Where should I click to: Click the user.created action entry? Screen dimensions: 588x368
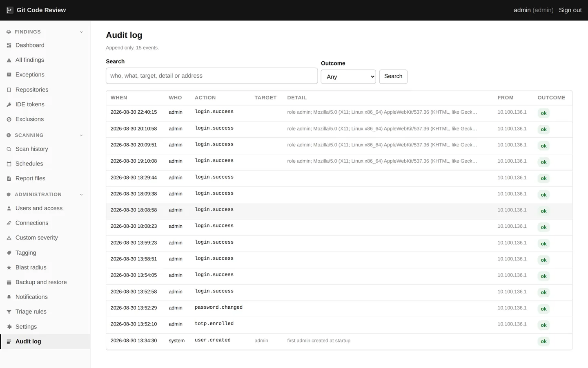click(212, 340)
